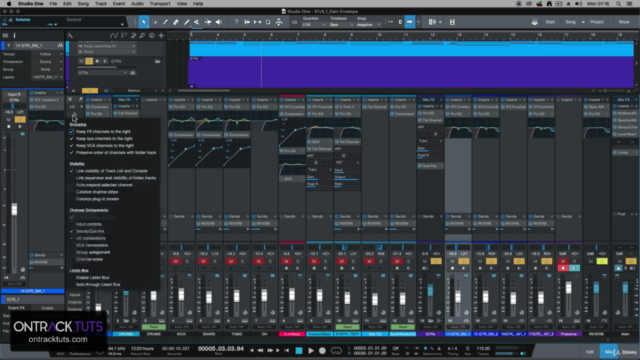Solo the SNARE channel
Viewport: 640px width, 360px height.
(215, 261)
